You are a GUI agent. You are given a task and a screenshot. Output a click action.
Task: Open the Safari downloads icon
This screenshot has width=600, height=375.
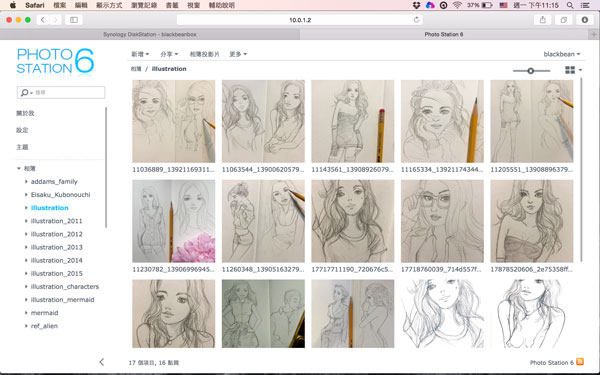pos(585,20)
